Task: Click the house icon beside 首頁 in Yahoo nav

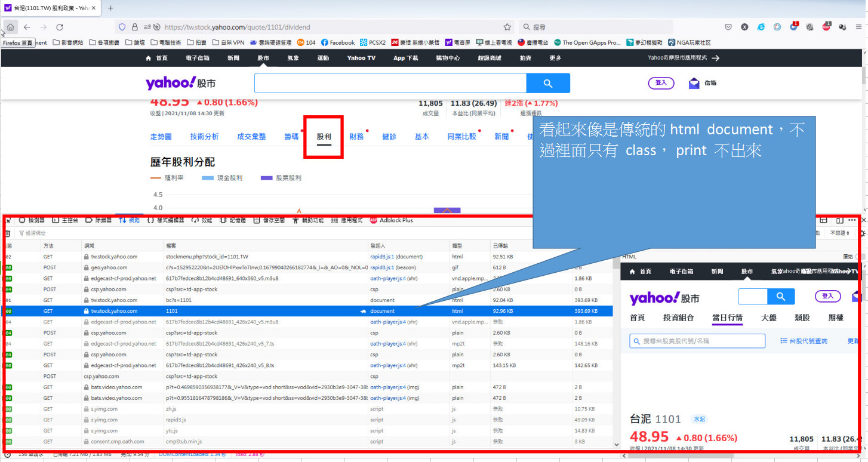Action: pyautogui.click(x=149, y=58)
